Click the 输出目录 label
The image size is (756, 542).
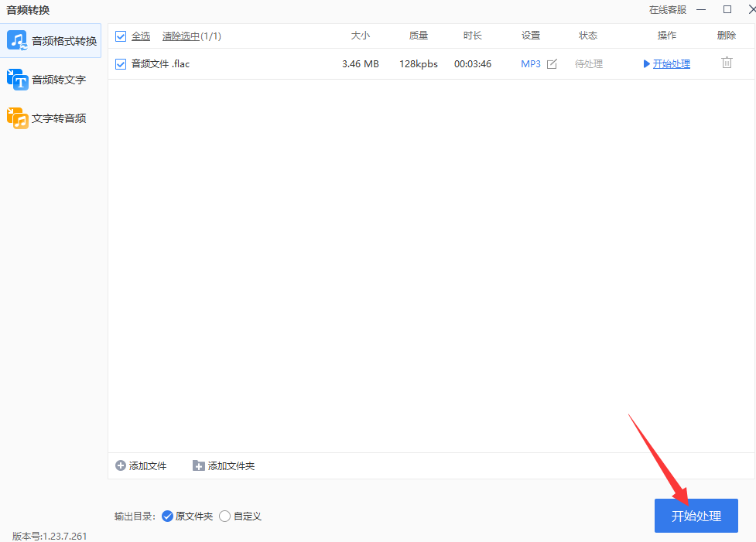pos(135,516)
